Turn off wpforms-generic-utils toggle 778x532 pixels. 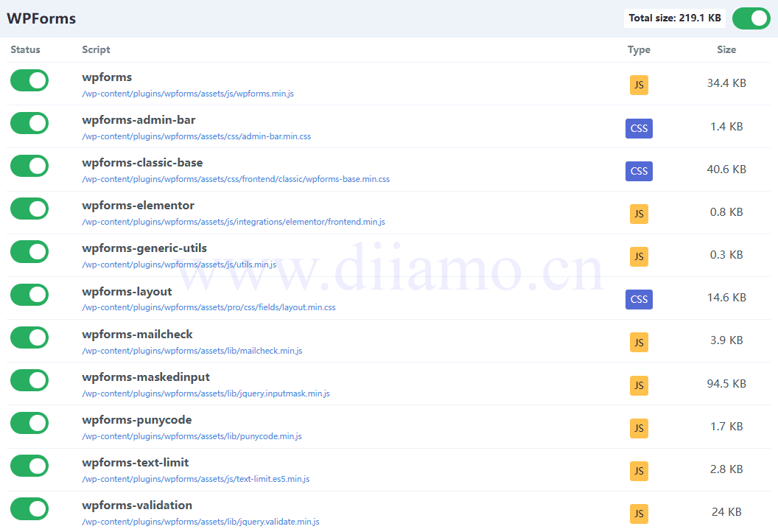[29, 251]
